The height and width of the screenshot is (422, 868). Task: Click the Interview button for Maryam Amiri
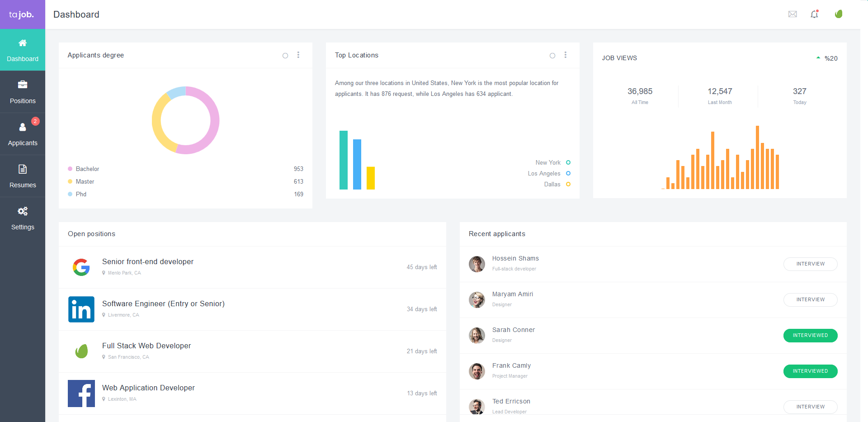[810, 300]
